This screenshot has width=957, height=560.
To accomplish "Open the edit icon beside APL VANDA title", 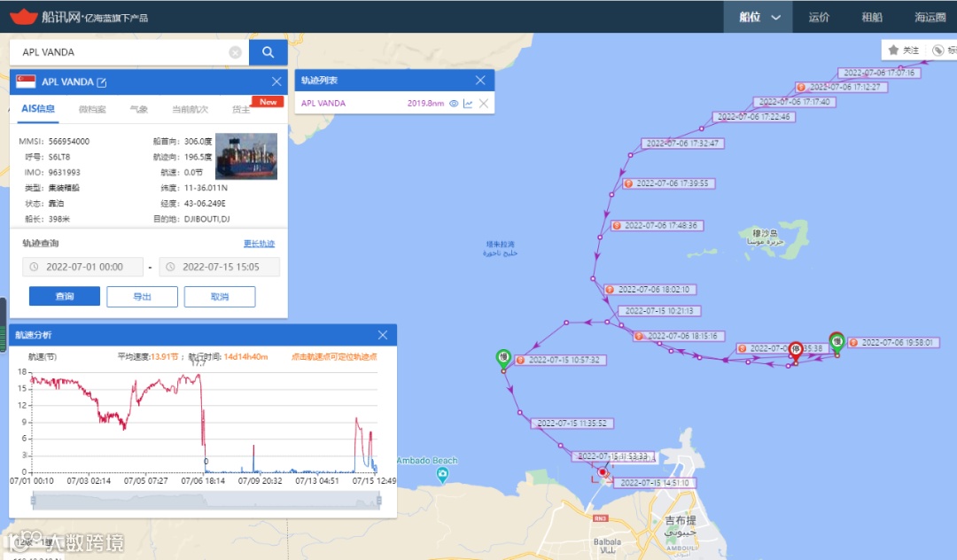I will click(102, 82).
